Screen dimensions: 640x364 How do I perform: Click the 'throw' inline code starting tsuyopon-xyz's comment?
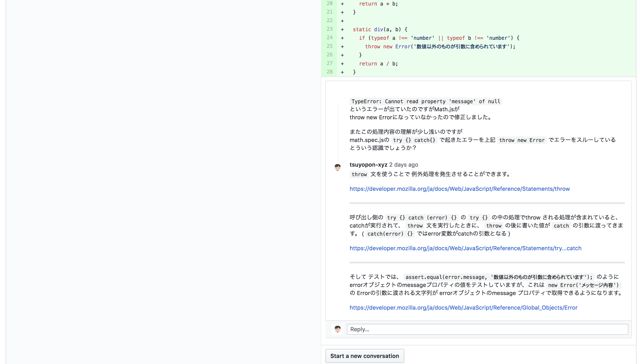(x=359, y=174)
